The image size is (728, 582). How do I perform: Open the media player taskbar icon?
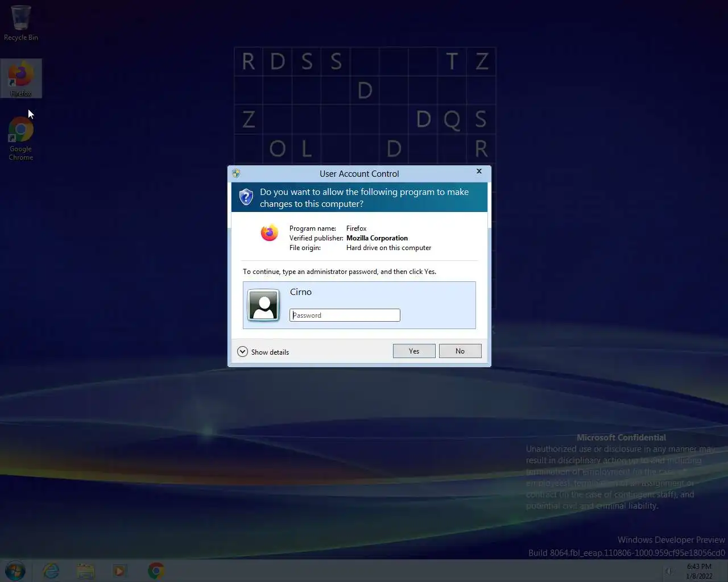pos(119,571)
